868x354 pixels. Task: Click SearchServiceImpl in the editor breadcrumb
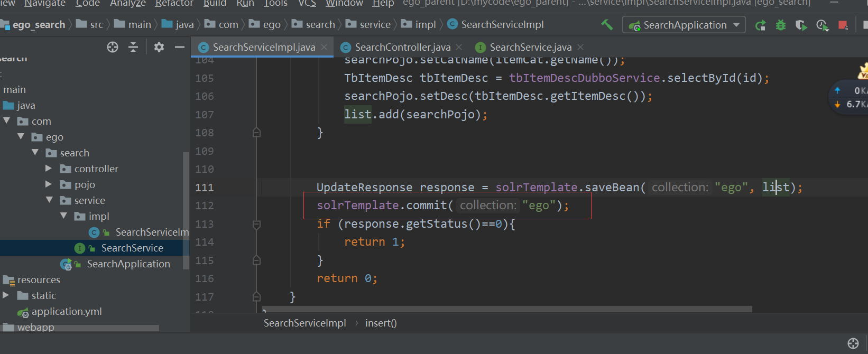pyautogui.click(x=305, y=323)
